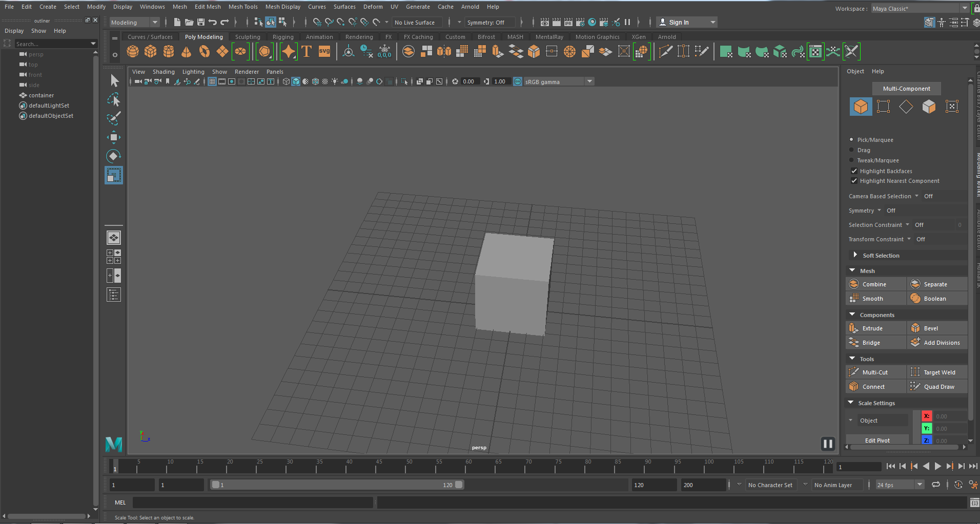Viewport: 980px width, 524px height.
Task: Click the playback range slider bar
Action: (337, 485)
